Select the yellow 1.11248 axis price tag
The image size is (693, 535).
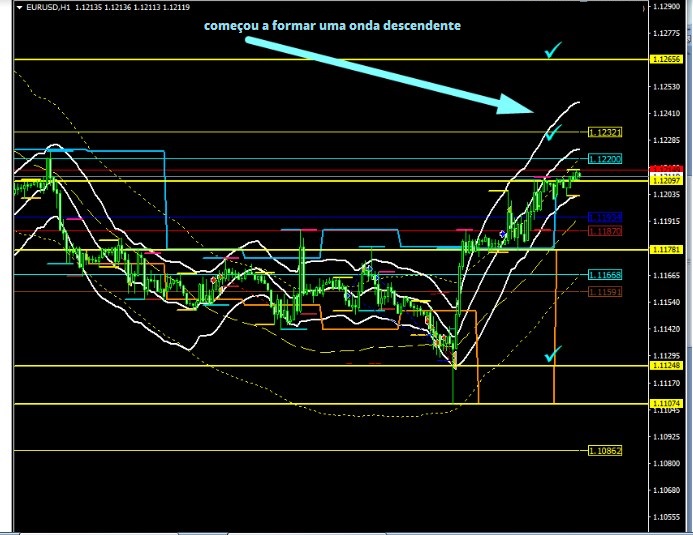pyautogui.click(x=665, y=366)
